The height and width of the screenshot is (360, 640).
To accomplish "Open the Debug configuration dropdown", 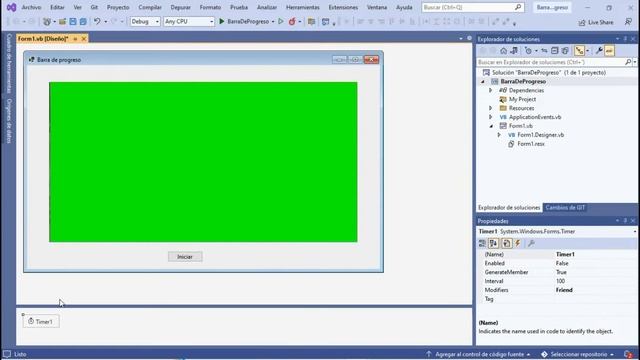I will tap(145, 21).
